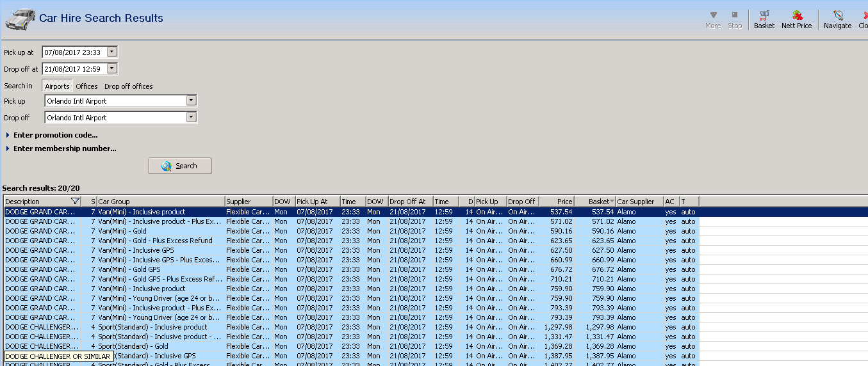Screen dimensions: 868x366
Task: Click the Description column header
Action: pos(42,202)
